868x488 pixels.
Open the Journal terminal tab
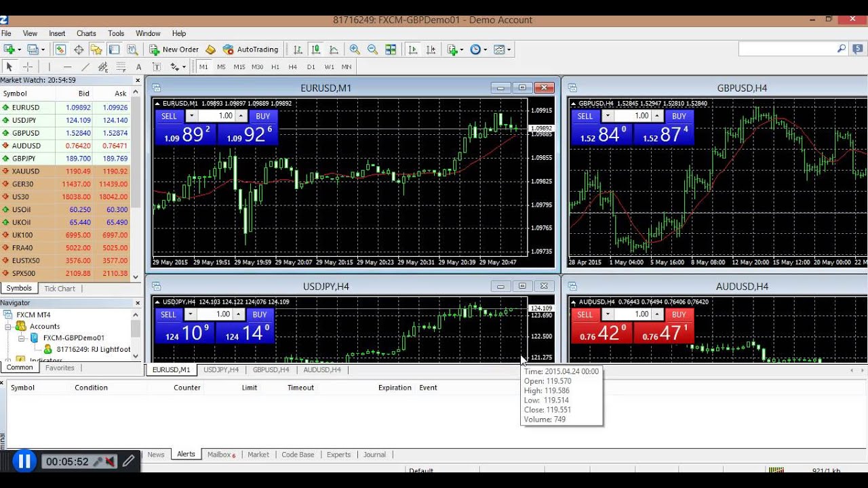point(374,455)
